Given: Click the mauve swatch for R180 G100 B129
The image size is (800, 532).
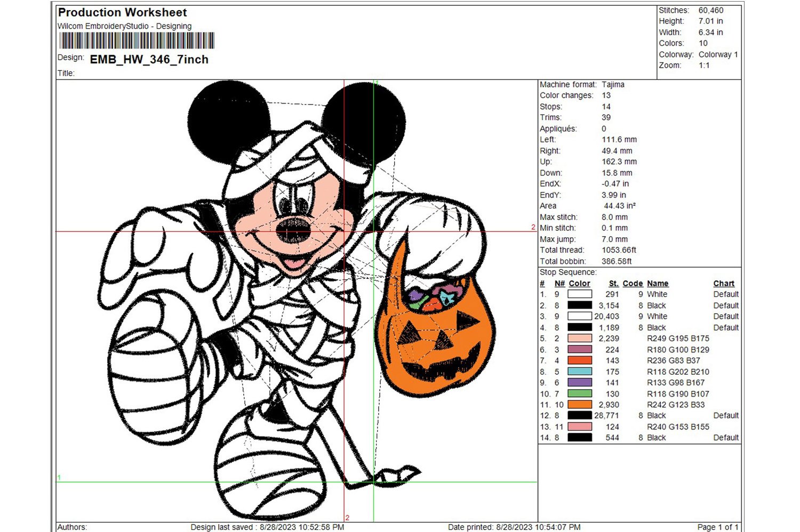Looking at the screenshot, I should 580,349.
